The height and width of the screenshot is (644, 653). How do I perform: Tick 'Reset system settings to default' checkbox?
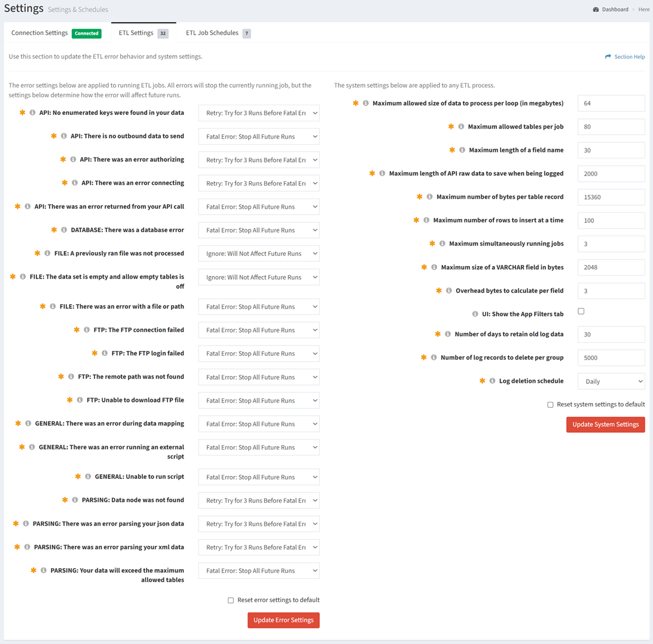[550, 405]
